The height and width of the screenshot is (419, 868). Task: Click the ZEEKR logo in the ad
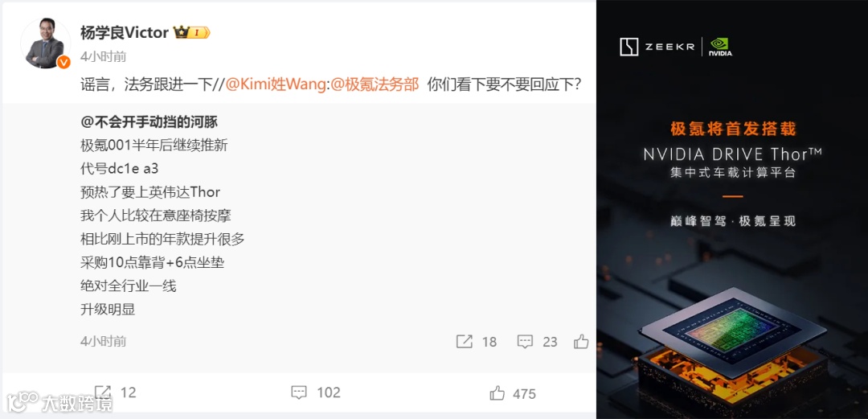(657, 47)
